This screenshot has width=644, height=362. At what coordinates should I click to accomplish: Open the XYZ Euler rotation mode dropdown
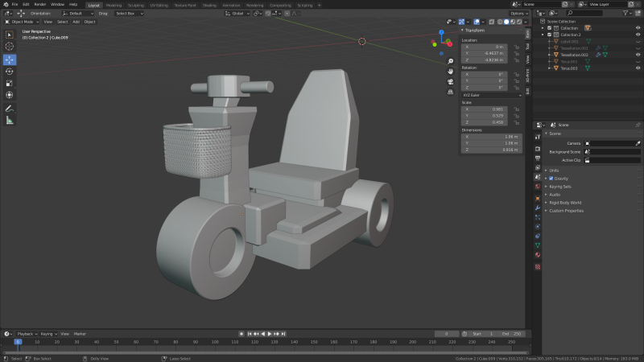491,95
